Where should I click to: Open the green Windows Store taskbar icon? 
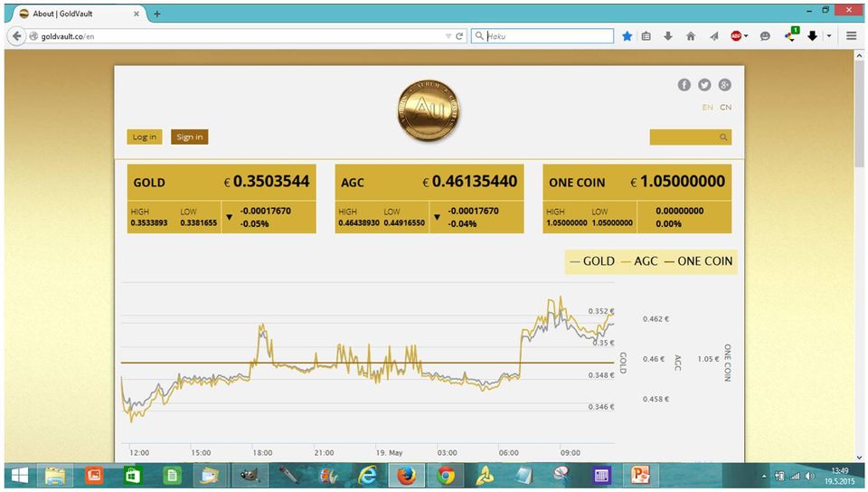coord(132,476)
